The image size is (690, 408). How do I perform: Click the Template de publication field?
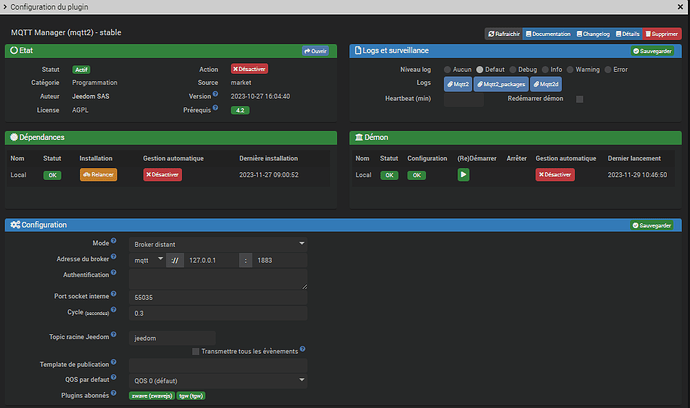point(218,365)
